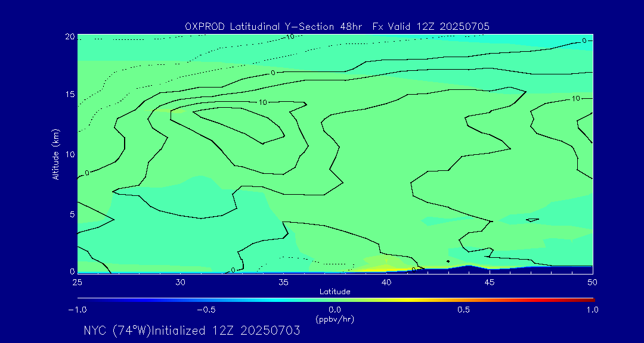The width and height of the screenshot is (644, 343).
Task: Click the latitude 45 tick label
Action: [x=490, y=282]
